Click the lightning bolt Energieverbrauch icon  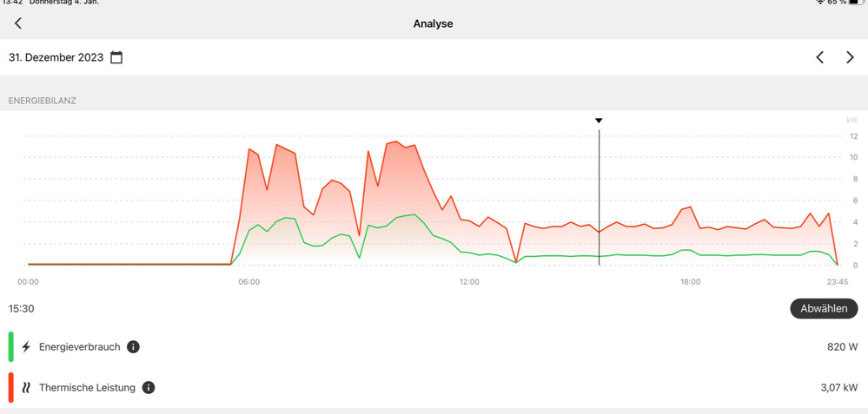(x=26, y=347)
